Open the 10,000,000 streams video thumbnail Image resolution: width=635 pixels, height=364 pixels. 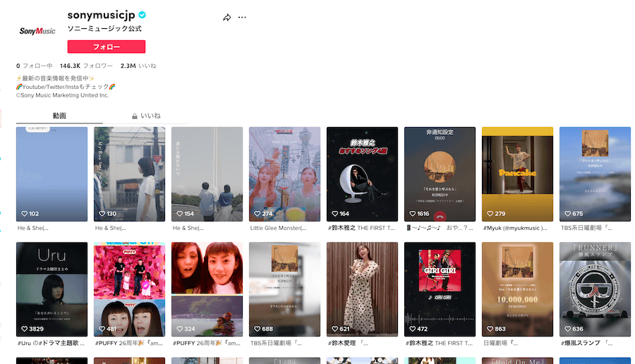pos(518,289)
